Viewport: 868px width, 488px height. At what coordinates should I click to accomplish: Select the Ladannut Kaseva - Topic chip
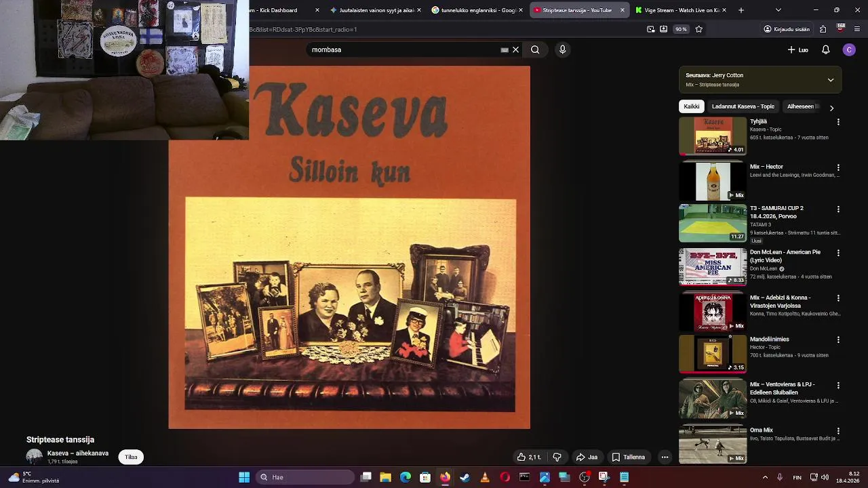(743, 106)
